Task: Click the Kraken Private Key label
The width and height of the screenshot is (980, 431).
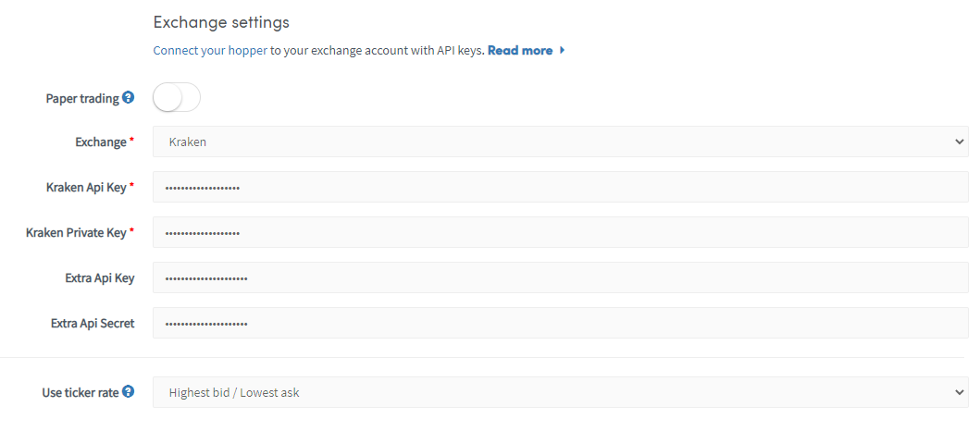Action: click(x=76, y=233)
